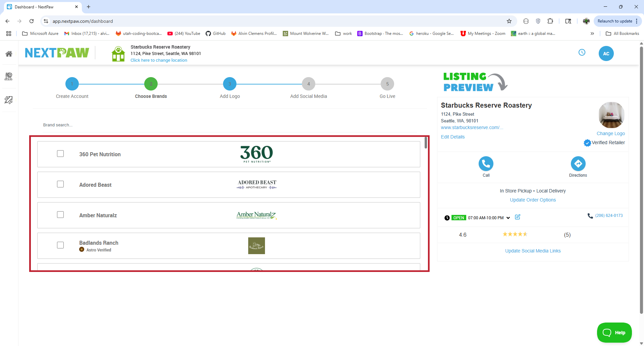Open the home icon in left sidebar
Image resolution: width=644 pixels, height=346 pixels.
(9, 54)
